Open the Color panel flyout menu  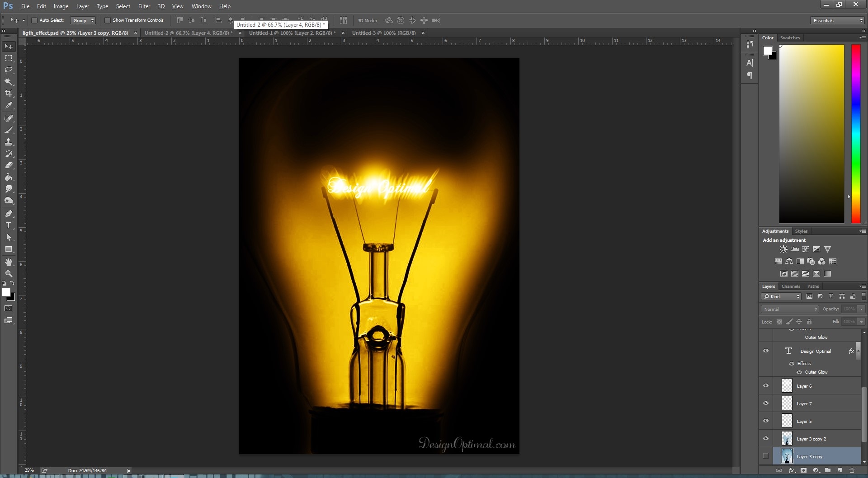coord(863,38)
